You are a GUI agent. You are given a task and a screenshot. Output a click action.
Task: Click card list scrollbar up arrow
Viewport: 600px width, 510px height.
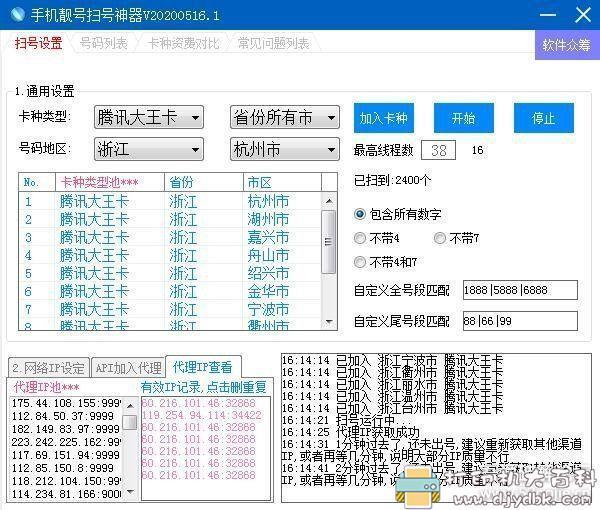[x=329, y=200]
